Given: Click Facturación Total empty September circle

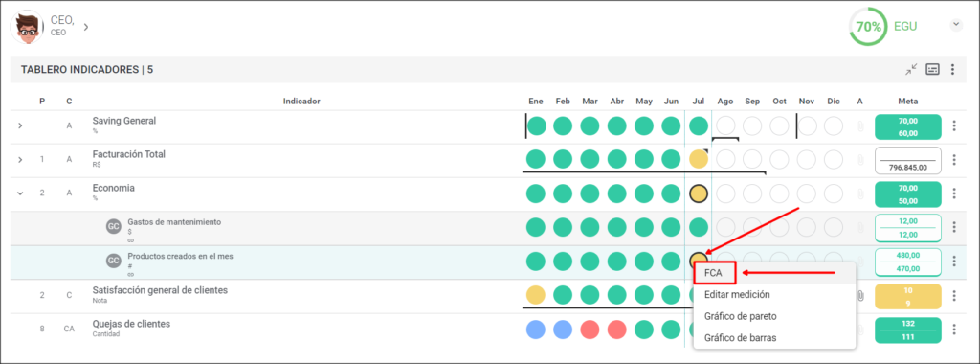Looking at the screenshot, I should (752, 159).
